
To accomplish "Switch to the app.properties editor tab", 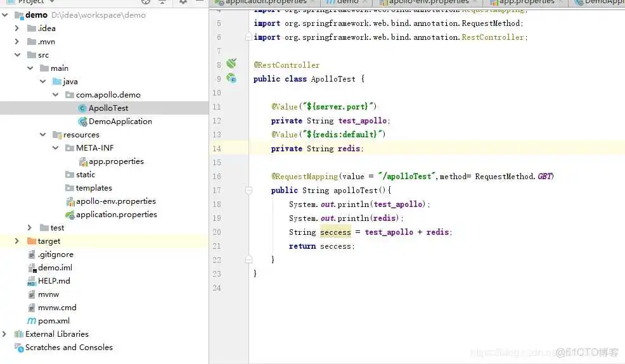I will [x=526, y=3].
